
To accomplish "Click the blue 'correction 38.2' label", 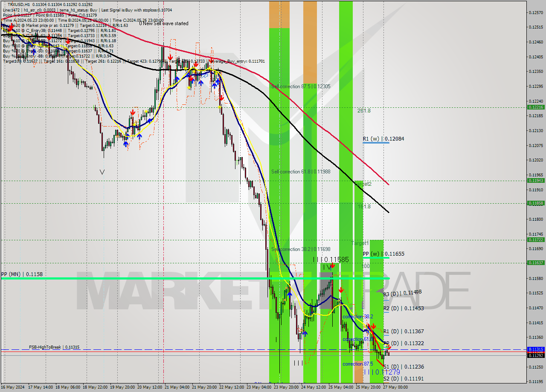I will point(358,317).
